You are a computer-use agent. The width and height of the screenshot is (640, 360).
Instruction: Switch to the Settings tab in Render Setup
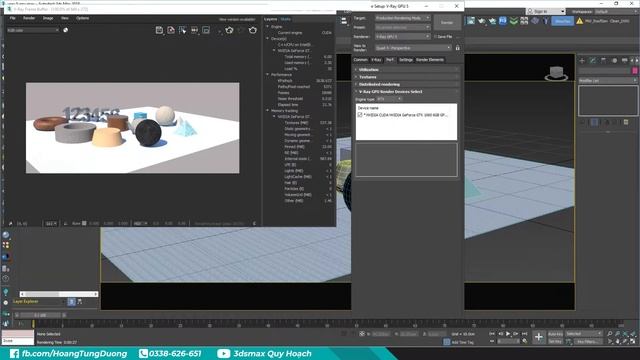tap(405, 60)
